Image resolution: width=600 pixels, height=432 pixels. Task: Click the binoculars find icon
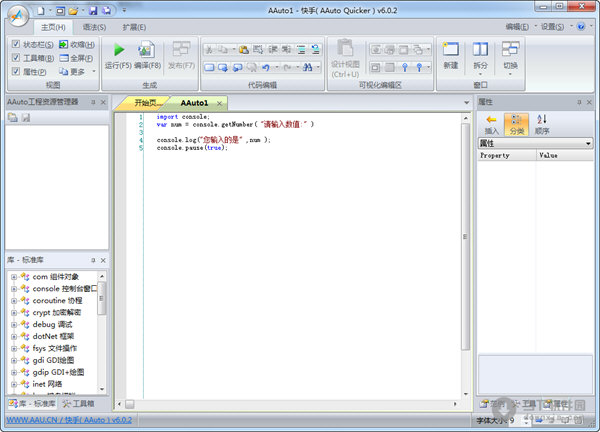[307, 67]
